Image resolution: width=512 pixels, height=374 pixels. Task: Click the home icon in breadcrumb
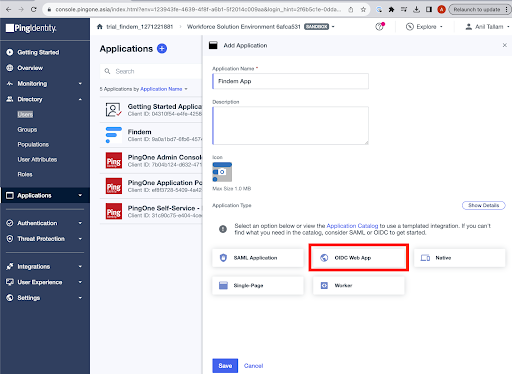tap(100, 27)
